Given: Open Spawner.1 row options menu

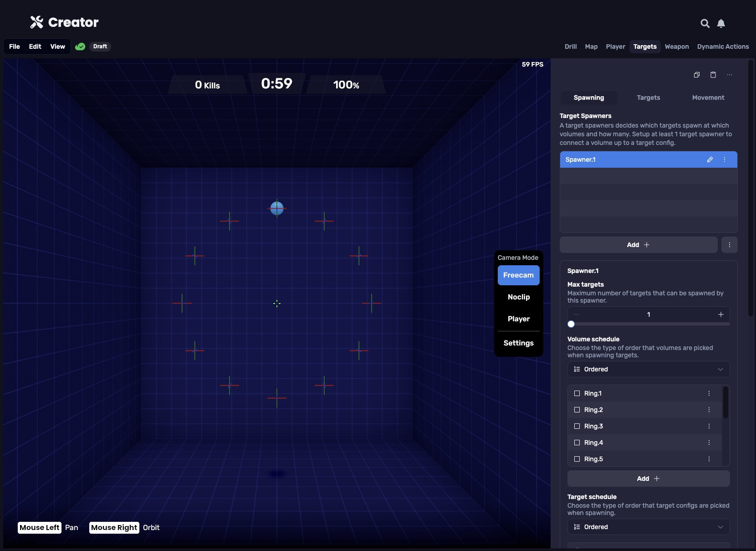Looking at the screenshot, I should coord(725,160).
